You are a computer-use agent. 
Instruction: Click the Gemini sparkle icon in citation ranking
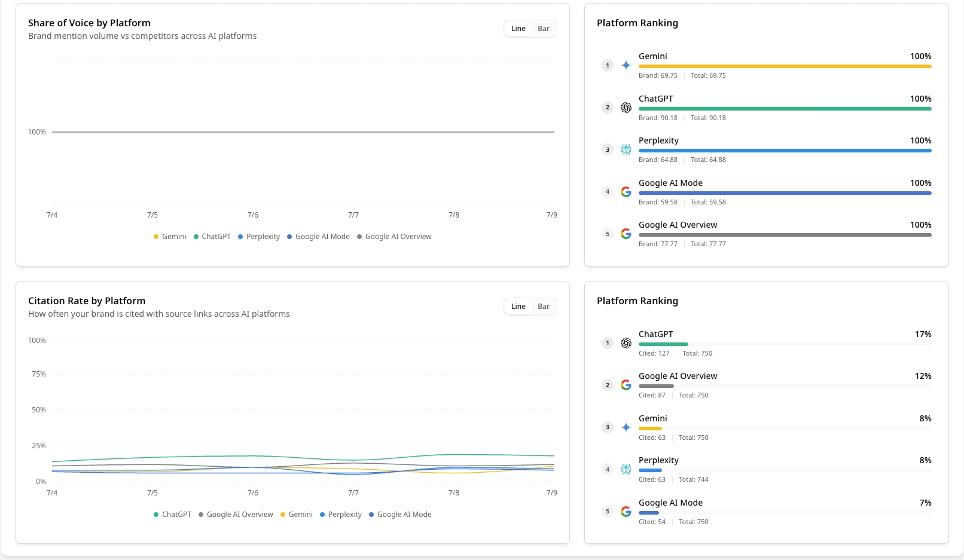(x=626, y=427)
